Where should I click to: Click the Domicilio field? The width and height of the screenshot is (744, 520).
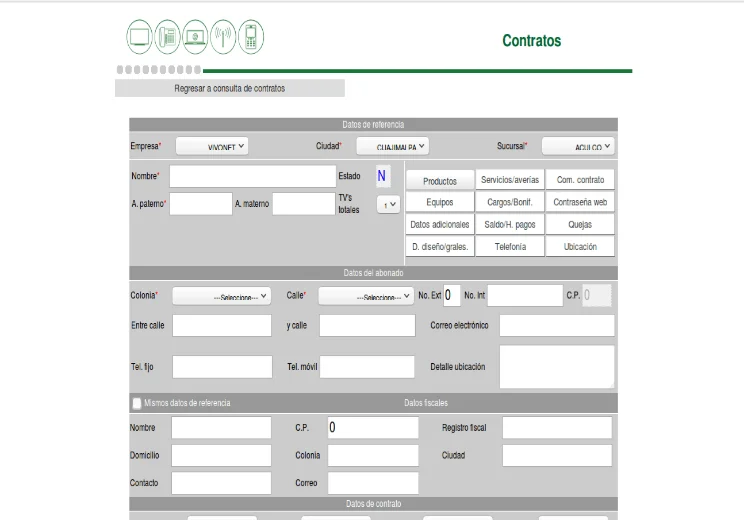(x=221, y=455)
